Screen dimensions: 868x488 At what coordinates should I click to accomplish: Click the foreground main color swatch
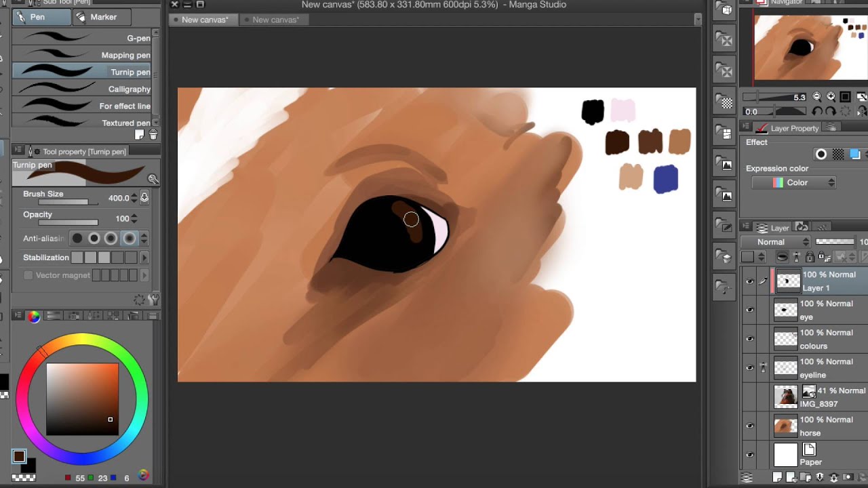pos(19,457)
